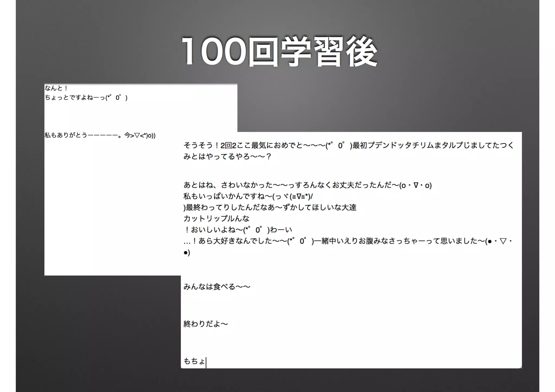Viewport: 555px width, 392px height.
Task: Click the line starting with ちょっとですよねーっ
Action: pos(86,98)
